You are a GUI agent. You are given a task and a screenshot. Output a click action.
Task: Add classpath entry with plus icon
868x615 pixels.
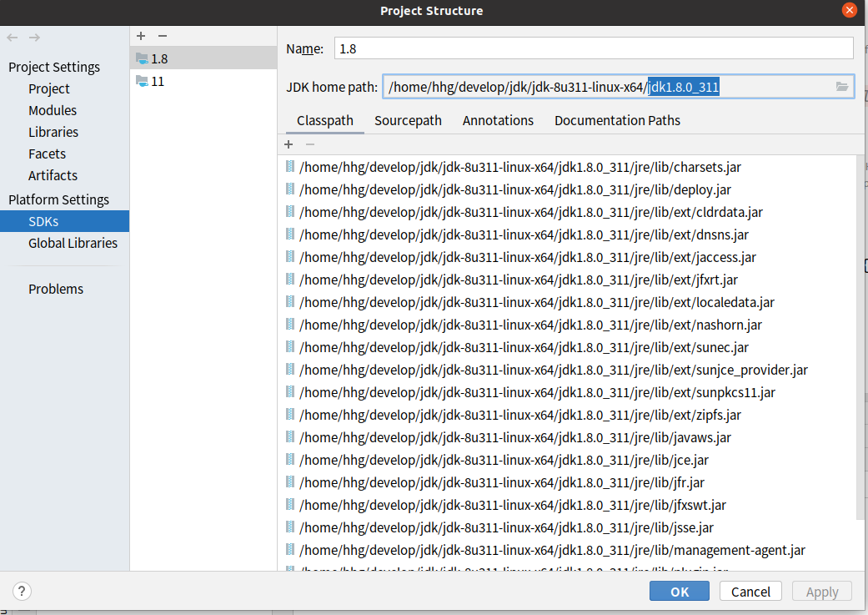(x=288, y=144)
